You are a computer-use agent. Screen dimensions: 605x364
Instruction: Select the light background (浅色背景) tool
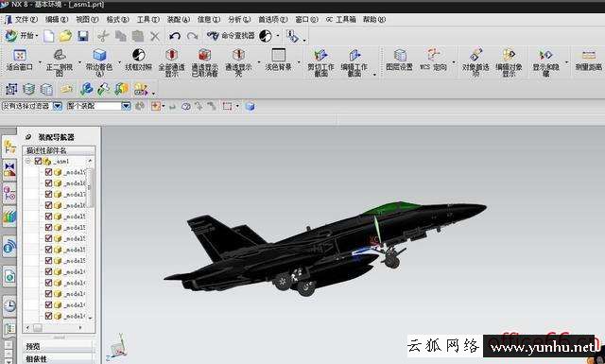pos(278,61)
